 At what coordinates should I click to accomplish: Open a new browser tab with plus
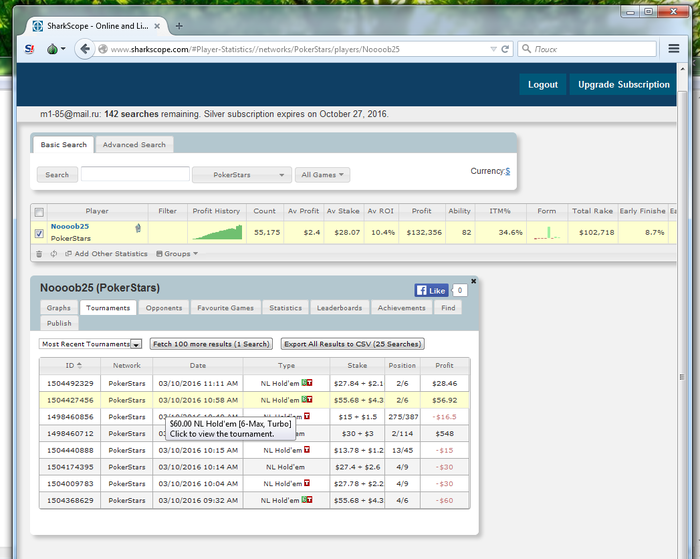(179, 26)
